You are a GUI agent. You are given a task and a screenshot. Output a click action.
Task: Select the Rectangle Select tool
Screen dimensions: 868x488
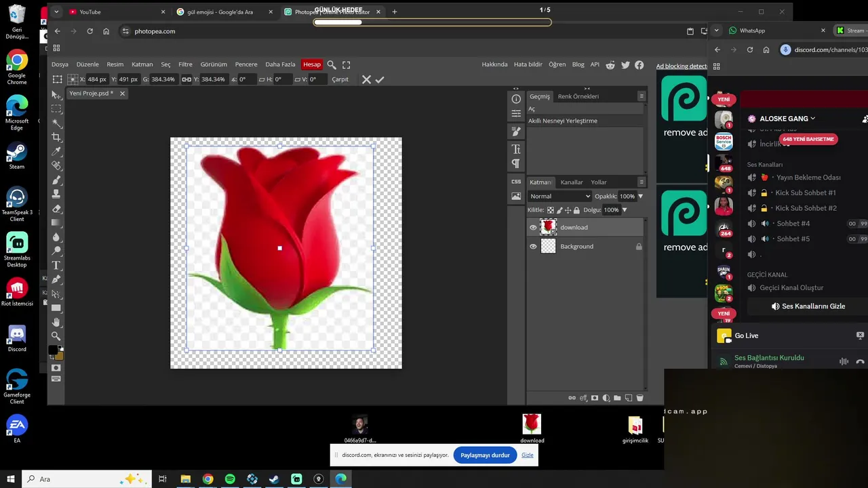[56, 109]
